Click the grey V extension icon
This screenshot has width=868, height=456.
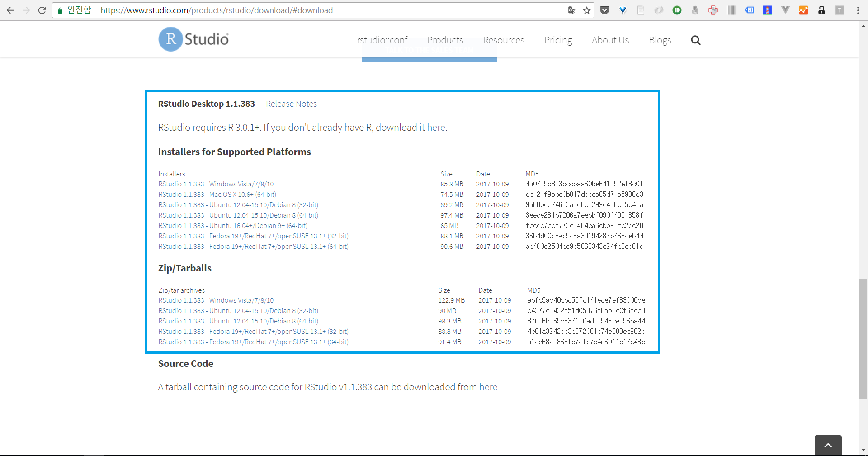pos(785,10)
